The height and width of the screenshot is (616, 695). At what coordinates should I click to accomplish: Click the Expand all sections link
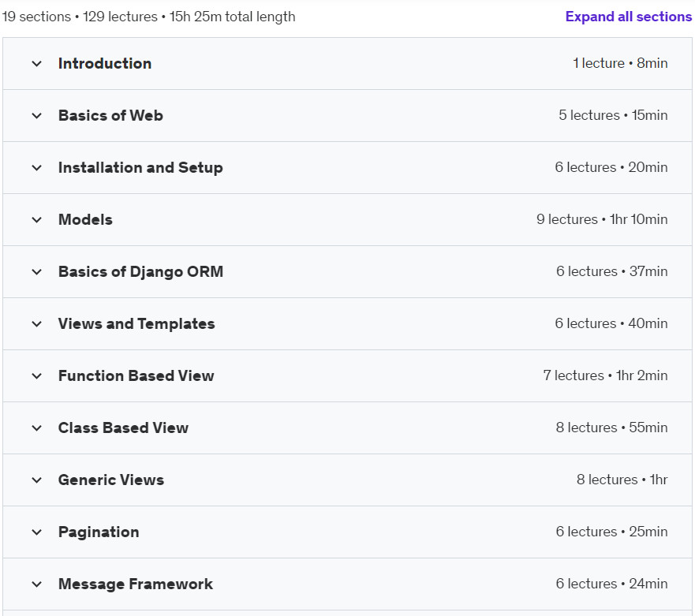(628, 17)
